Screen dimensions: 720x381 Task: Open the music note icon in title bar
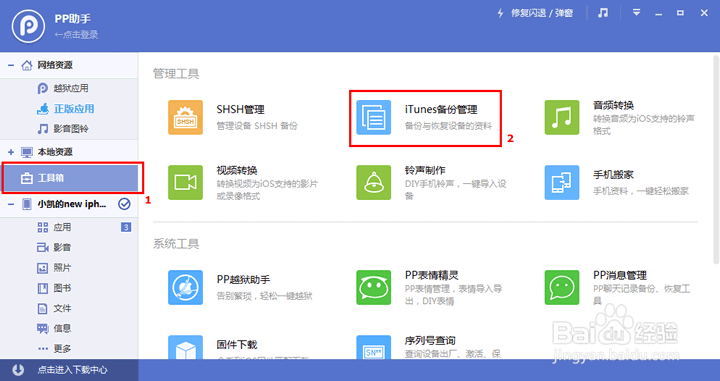point(603,13)
